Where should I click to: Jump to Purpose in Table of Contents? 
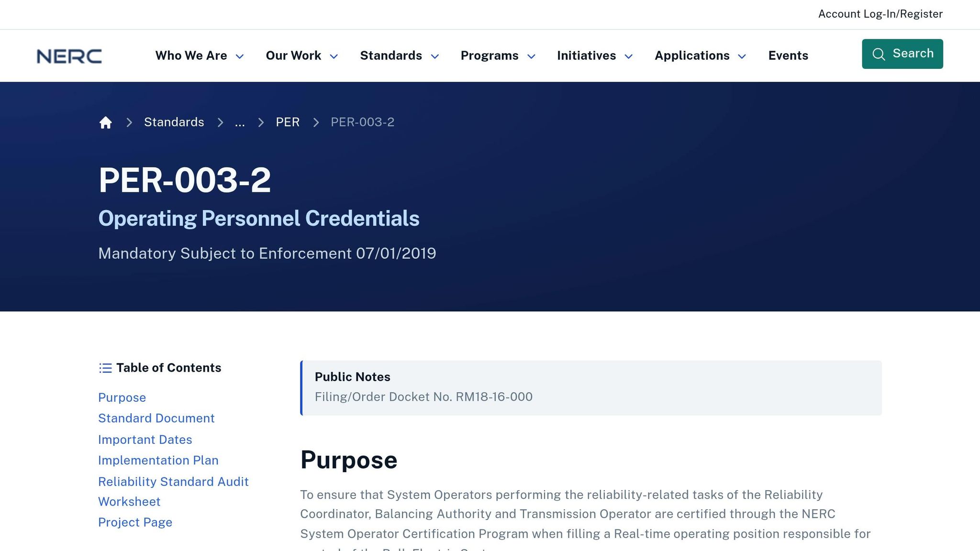coord(122,397)
